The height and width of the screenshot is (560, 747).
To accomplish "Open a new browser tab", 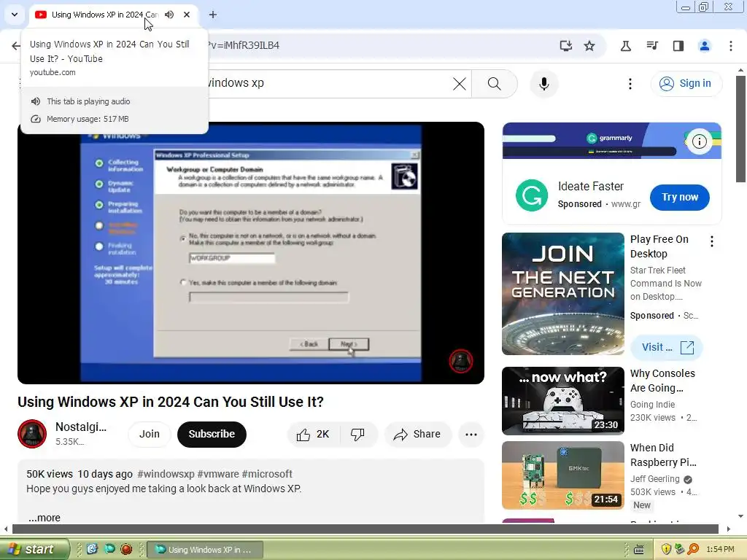I will [x=213, y=15].
